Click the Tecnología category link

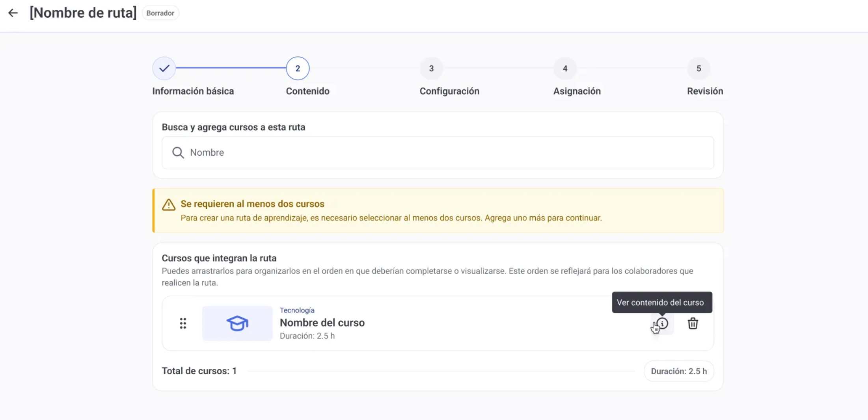[297, 310]
